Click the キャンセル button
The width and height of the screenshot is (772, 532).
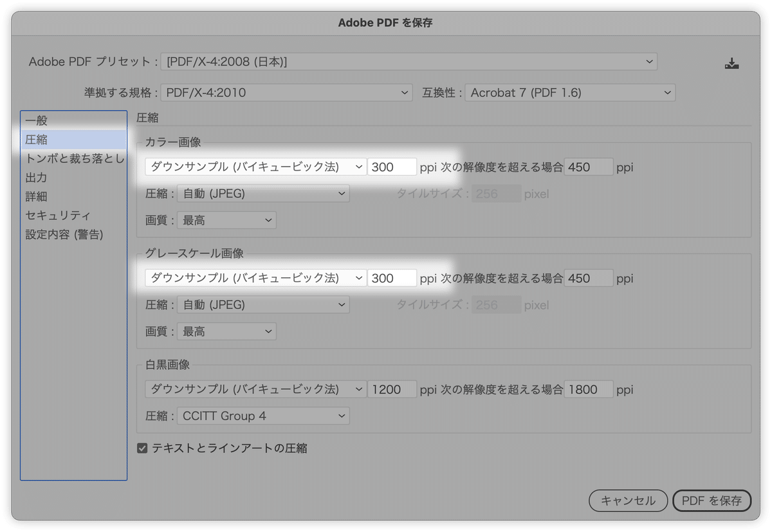click(629, 500)
